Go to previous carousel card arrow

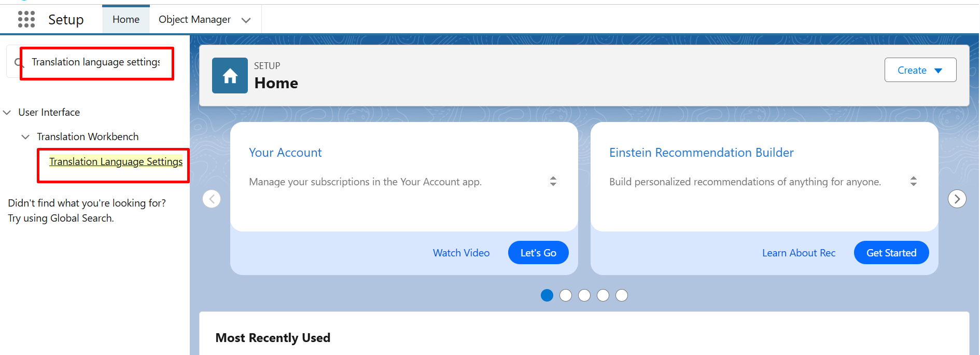pyautogui.click(x=212, y=199)
